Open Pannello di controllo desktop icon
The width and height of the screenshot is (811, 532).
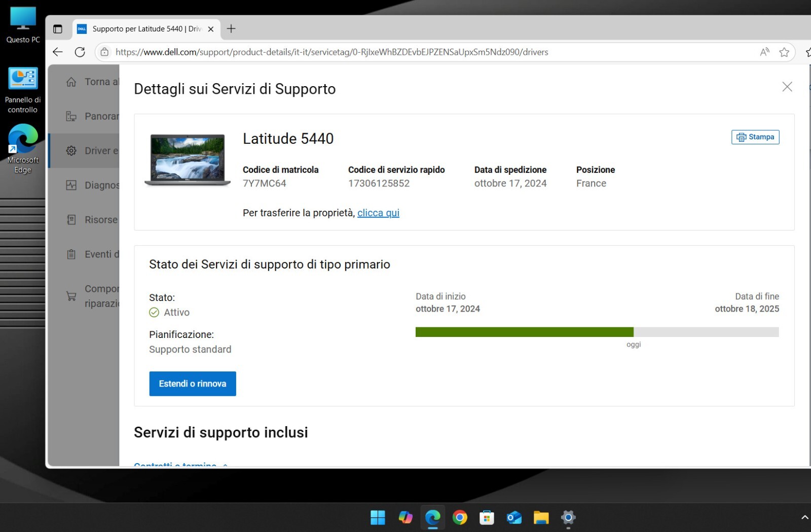click(23, 90)
